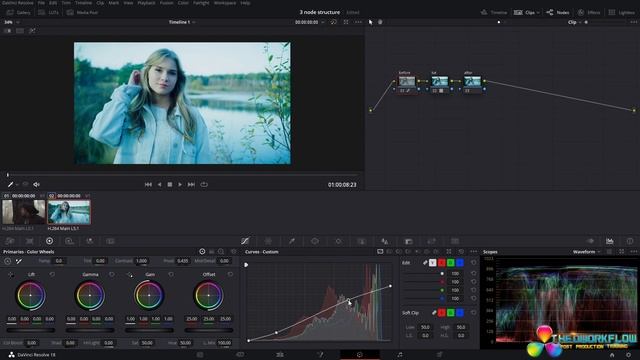
Task: Switch to the Color page tab
Action: pos(360,355)
